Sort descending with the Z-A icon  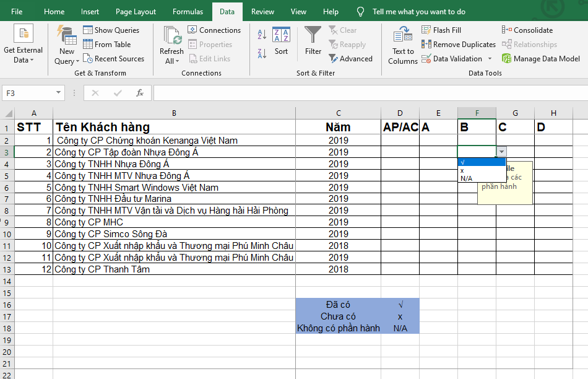262,52
